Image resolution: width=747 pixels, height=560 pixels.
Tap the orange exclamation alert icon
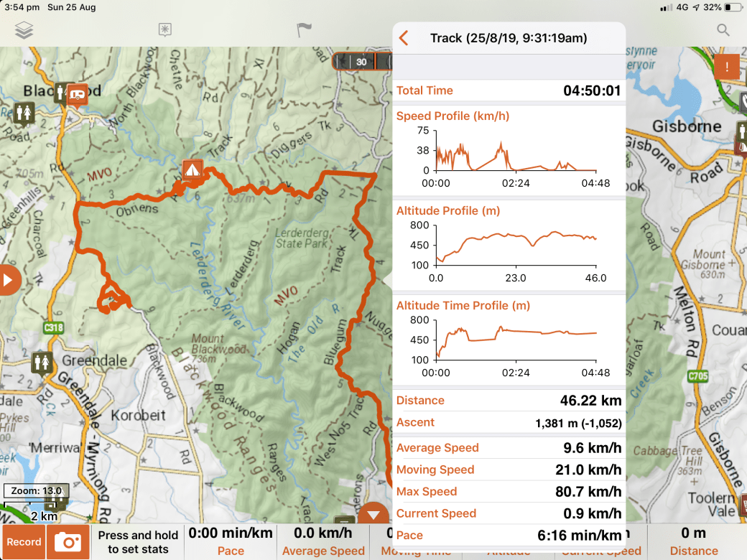click(726, 67)
